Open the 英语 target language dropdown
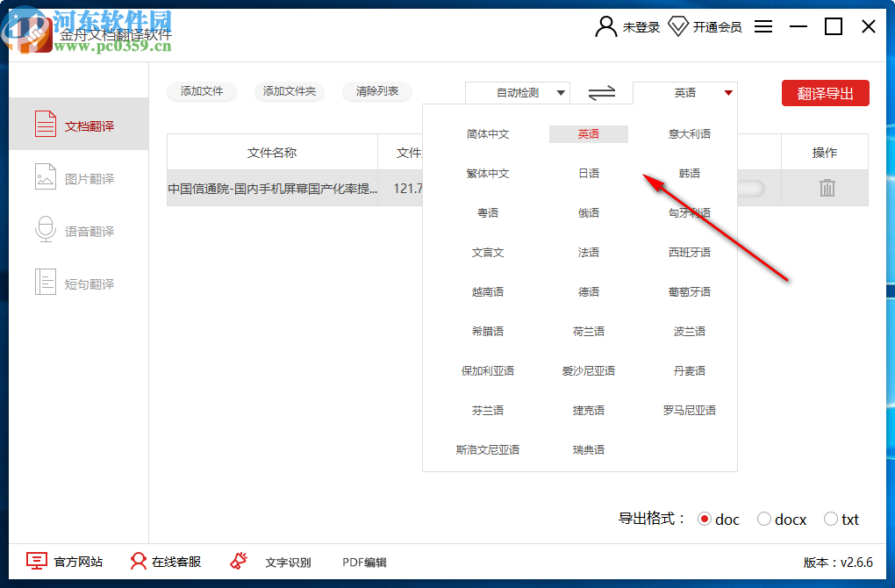The height and width of the screenshot is (588, 895). (x=684, y=92)
